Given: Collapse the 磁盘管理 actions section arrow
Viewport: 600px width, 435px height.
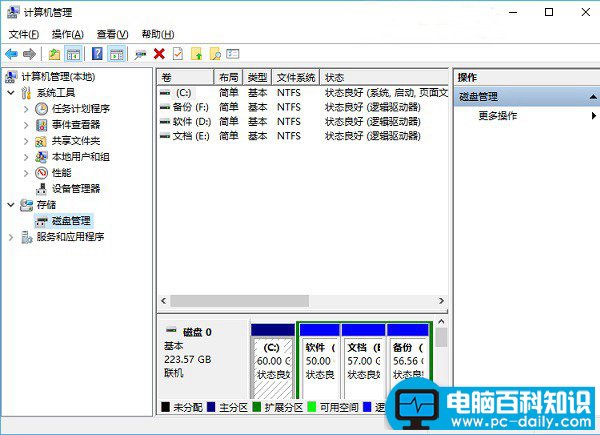Looking at the screenshot, I should pos(593,97).
